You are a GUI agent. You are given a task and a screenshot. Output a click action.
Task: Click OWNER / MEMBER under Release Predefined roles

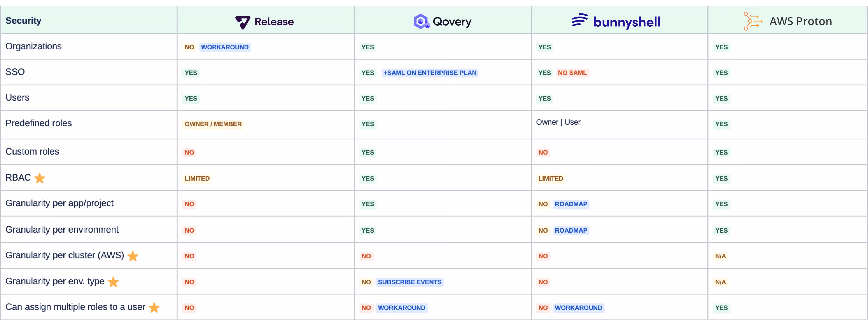[x=213, y=124]
